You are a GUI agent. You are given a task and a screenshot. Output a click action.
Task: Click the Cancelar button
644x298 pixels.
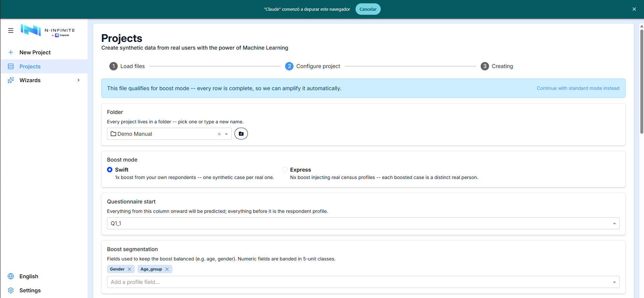coord(368,9)
